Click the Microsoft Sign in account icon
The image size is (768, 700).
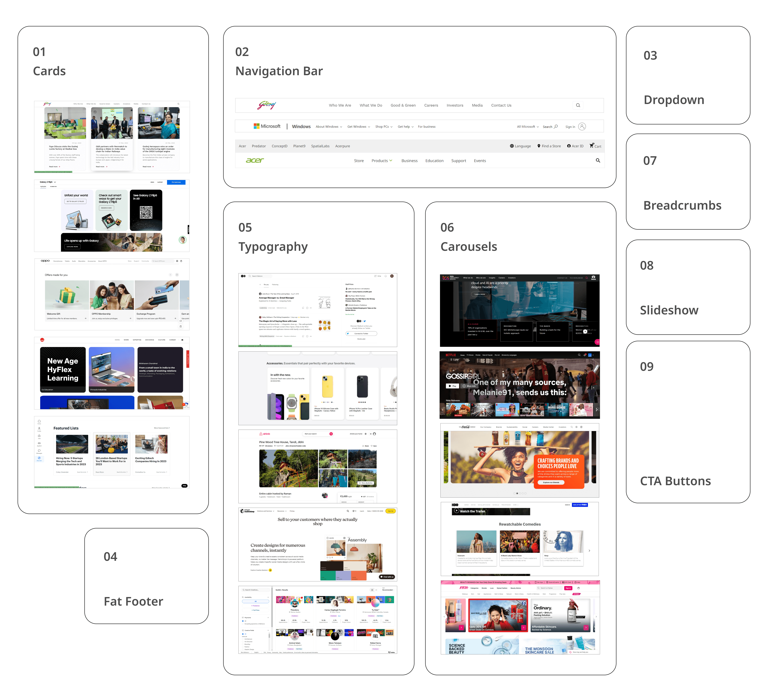[582, 126]
